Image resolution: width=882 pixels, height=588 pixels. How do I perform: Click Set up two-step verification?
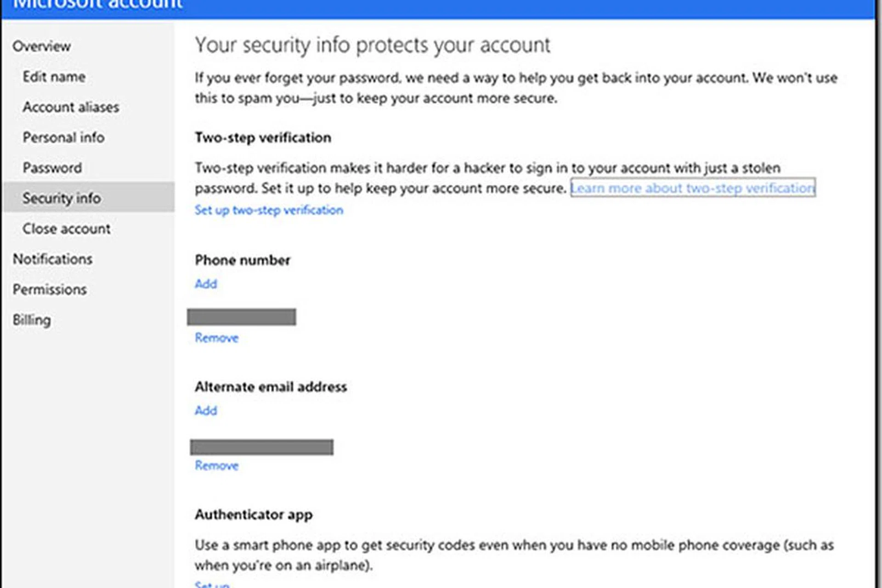click(x=268, y=210)
